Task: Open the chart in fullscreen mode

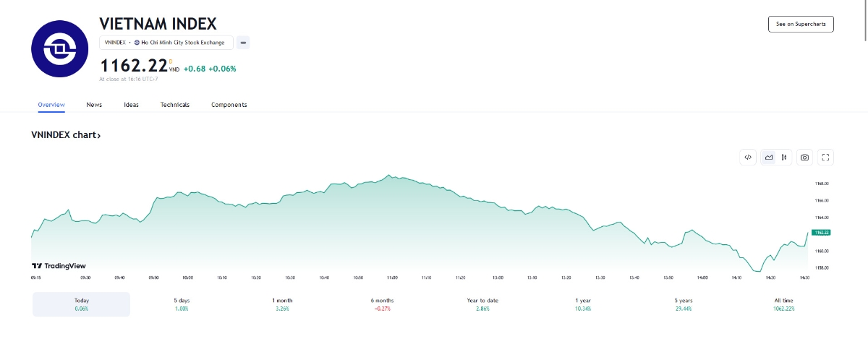Action: pos(826,157)
